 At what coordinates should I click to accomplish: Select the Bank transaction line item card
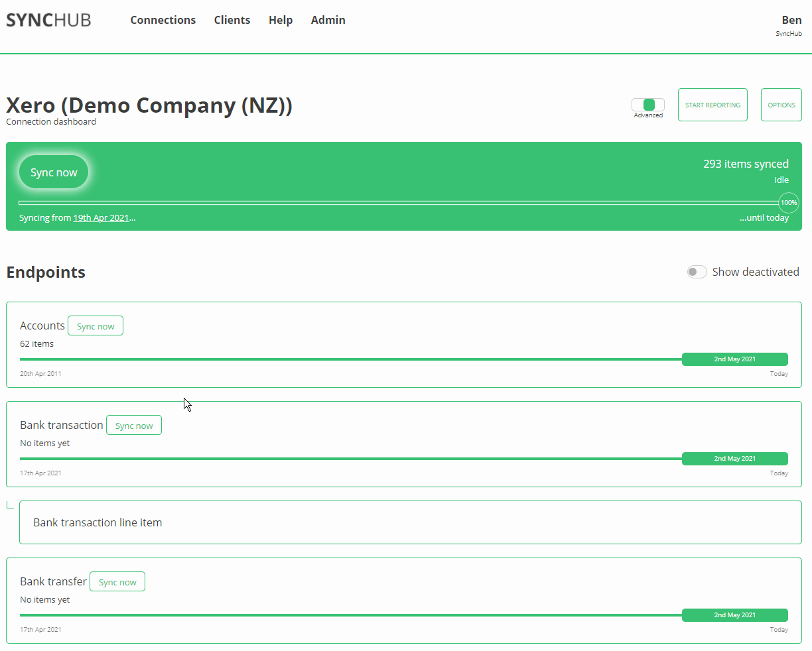[x=411, y=522]
